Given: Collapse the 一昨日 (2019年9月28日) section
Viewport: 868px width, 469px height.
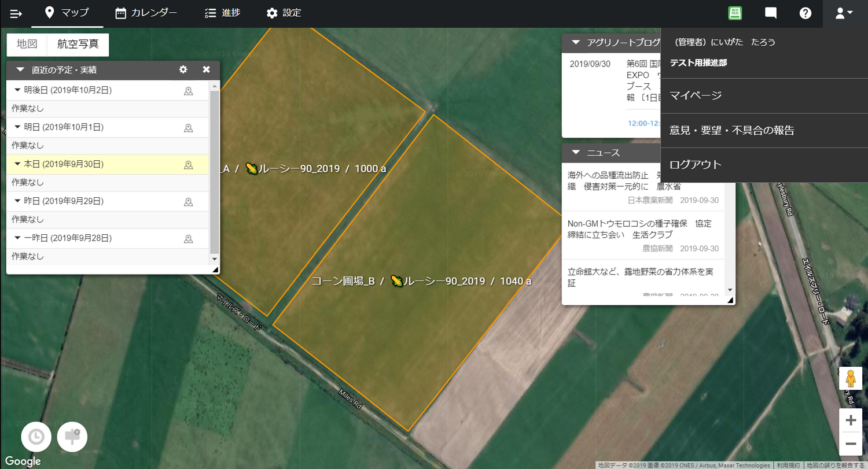Looking at the screenshot, I should 17,238.
